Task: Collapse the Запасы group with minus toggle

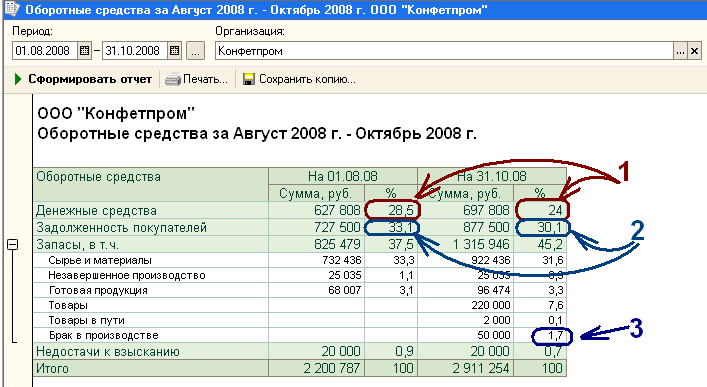Action: 13,244
